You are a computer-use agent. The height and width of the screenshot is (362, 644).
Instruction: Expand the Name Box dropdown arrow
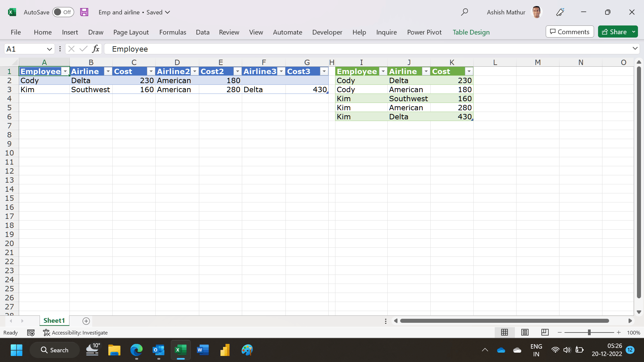pos(49,49)
